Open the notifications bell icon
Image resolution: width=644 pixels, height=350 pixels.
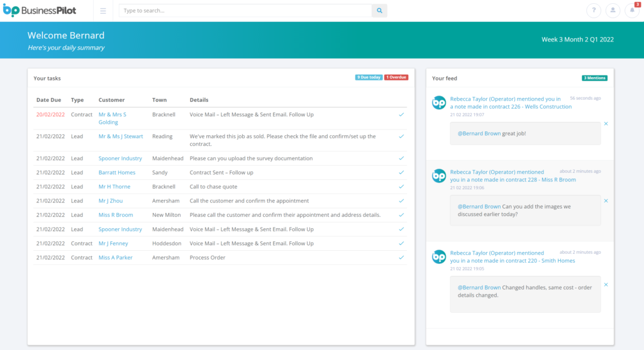631,11
